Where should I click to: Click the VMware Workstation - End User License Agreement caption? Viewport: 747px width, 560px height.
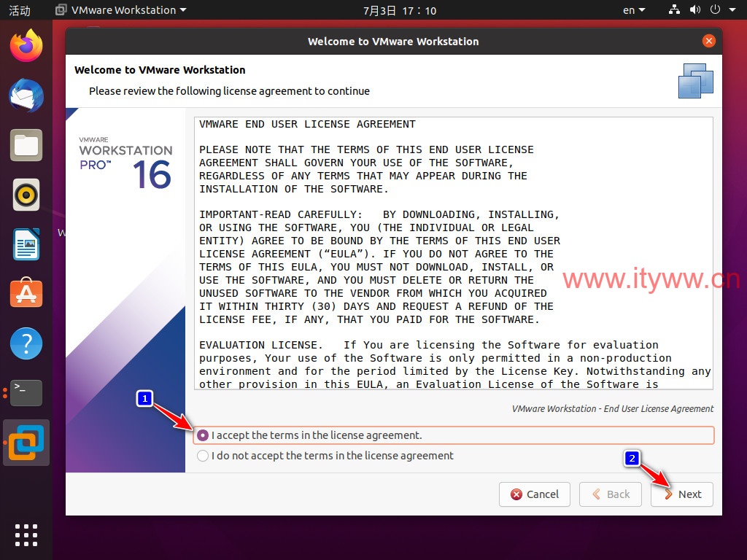click(x=613, y=408)
